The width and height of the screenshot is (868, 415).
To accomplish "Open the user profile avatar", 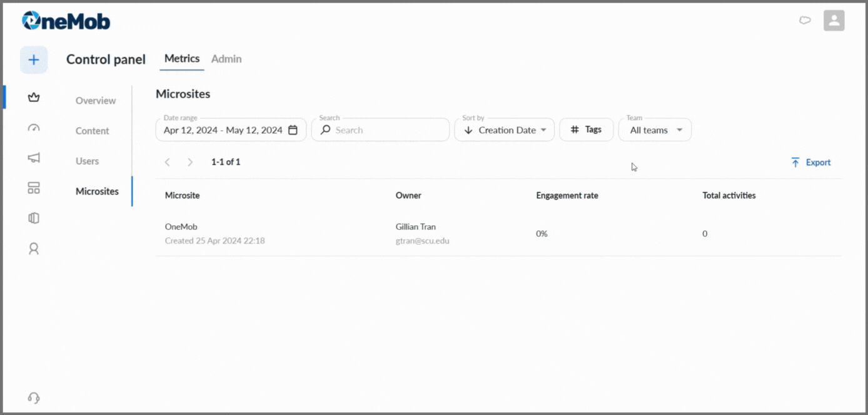I will tap(834, 21).
